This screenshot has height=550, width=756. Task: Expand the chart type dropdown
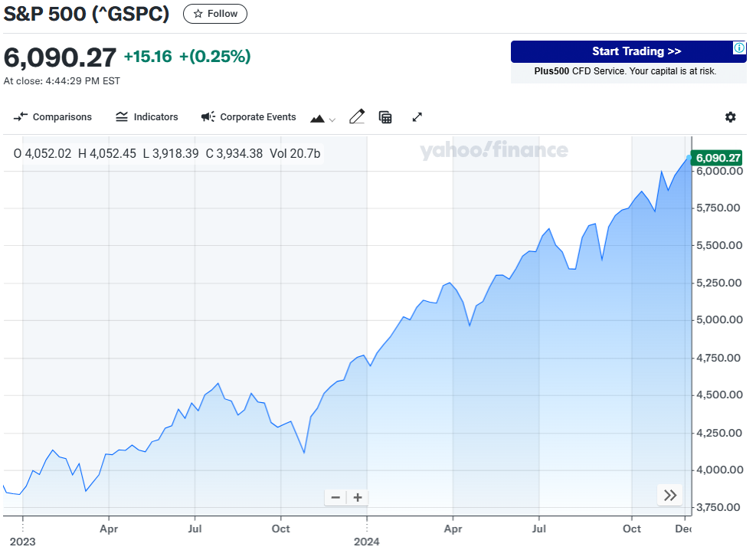point(322,119)
